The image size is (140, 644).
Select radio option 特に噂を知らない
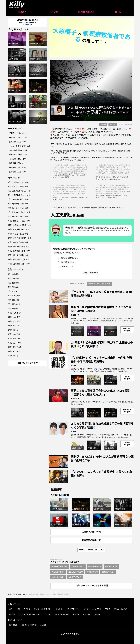point(59,262)
